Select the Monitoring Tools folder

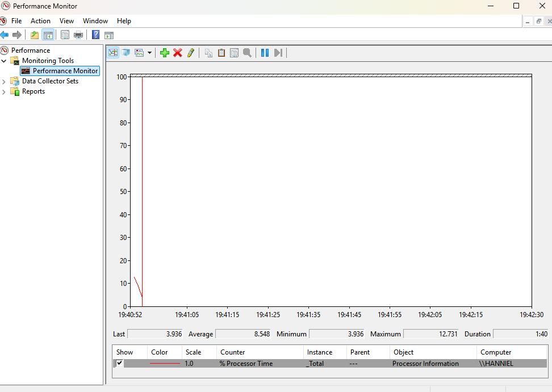coord(48,61)
